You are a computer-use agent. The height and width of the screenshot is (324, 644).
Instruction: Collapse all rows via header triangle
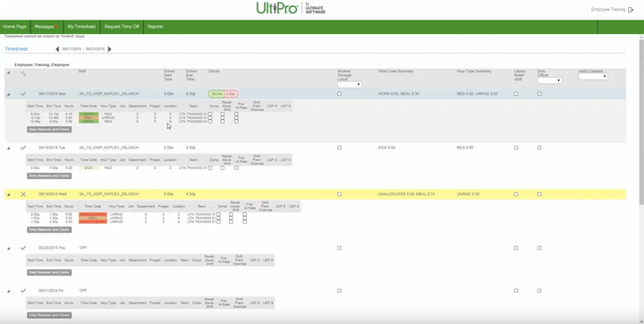(8, 72)
